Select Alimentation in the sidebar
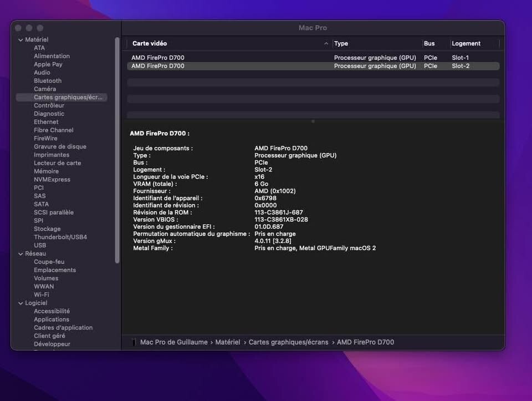This screenshot has width=532, height=401. click(x=52, y=56)
